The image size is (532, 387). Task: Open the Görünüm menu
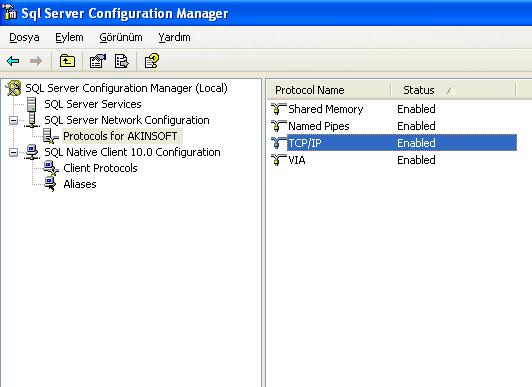click(121, 37)
